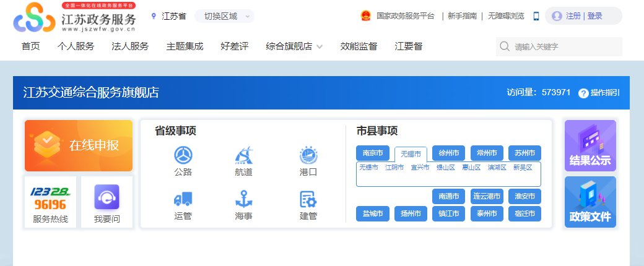Click the 注册 register link
The width and height of the screenshot is (644, 266).
point(573,16)
